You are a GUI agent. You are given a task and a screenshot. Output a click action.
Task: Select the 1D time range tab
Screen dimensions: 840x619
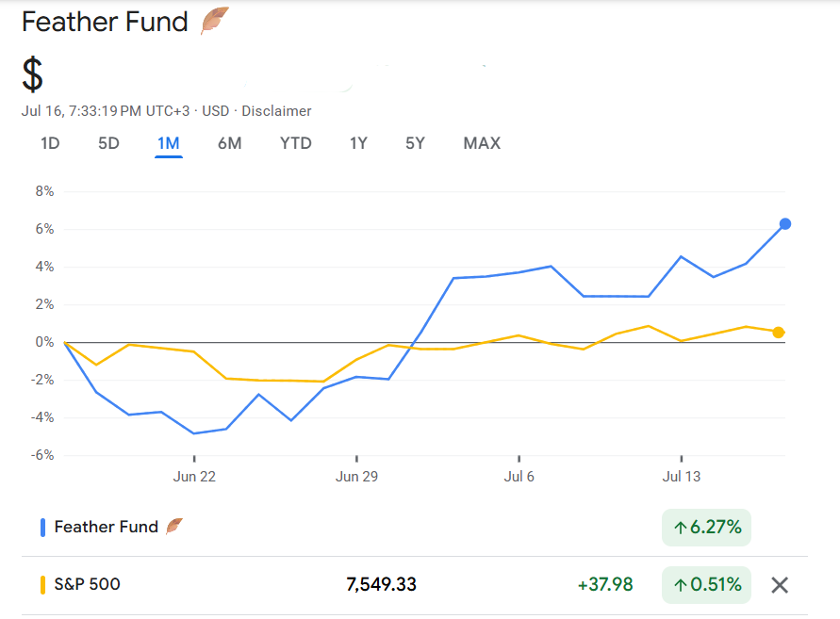tap(50, 143)
